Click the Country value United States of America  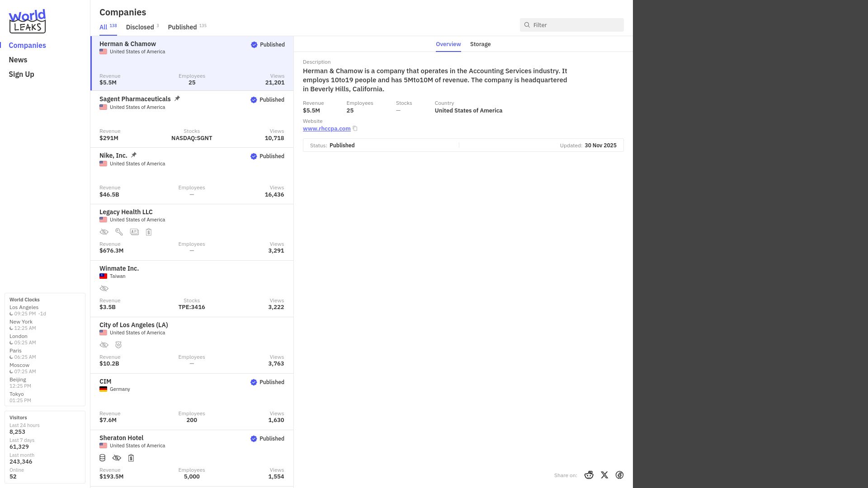(468, 111)
